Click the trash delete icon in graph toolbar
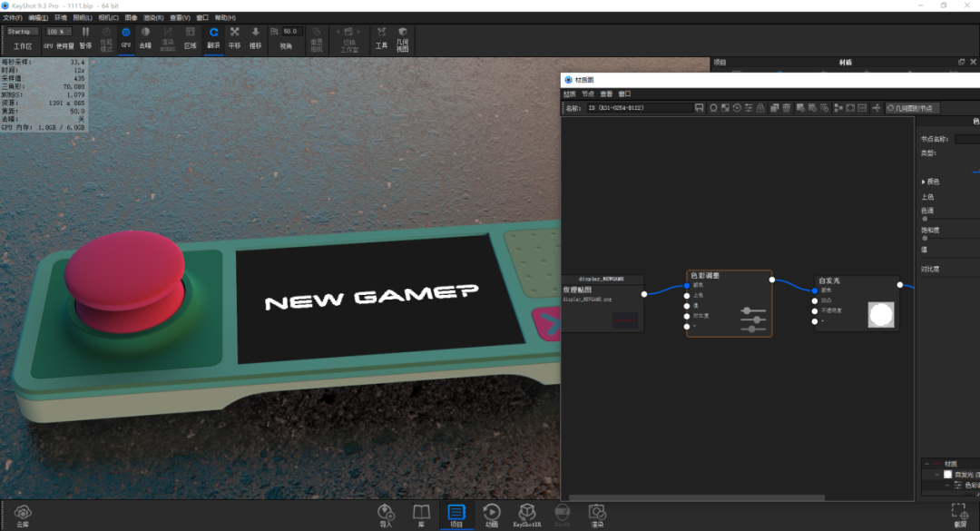The width and height of the screenshot is (980, 531). click(786, 108)
